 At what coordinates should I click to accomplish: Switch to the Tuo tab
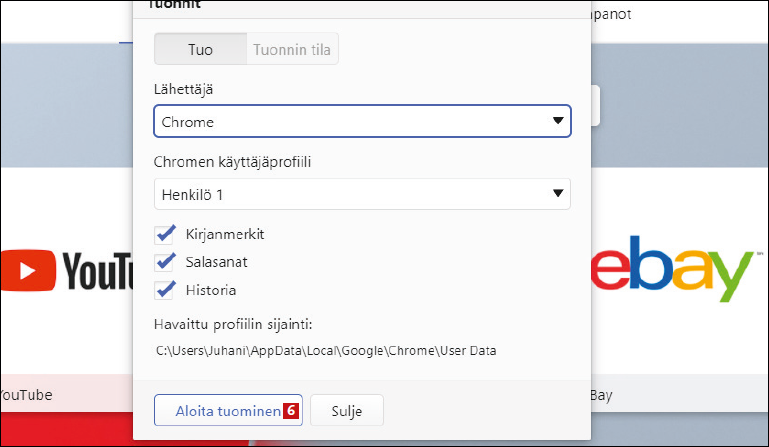200,49
